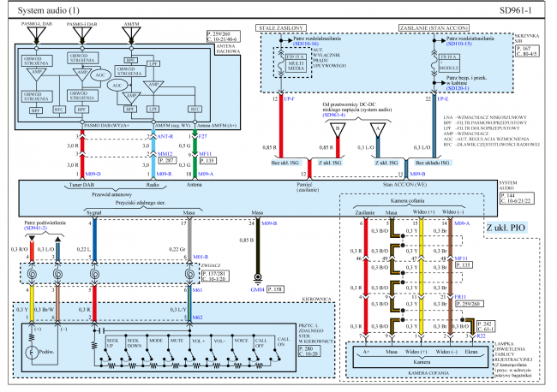Viewport: 557px width, 392px height.
Task: Click the ANTENA DACHOWA label
Action: [x=228, y=49]
